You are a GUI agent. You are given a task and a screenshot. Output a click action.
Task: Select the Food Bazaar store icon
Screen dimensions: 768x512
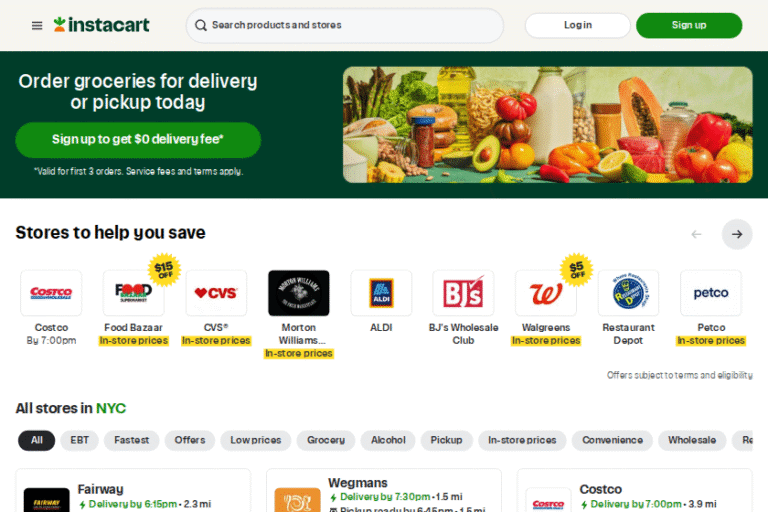[133, 293]
